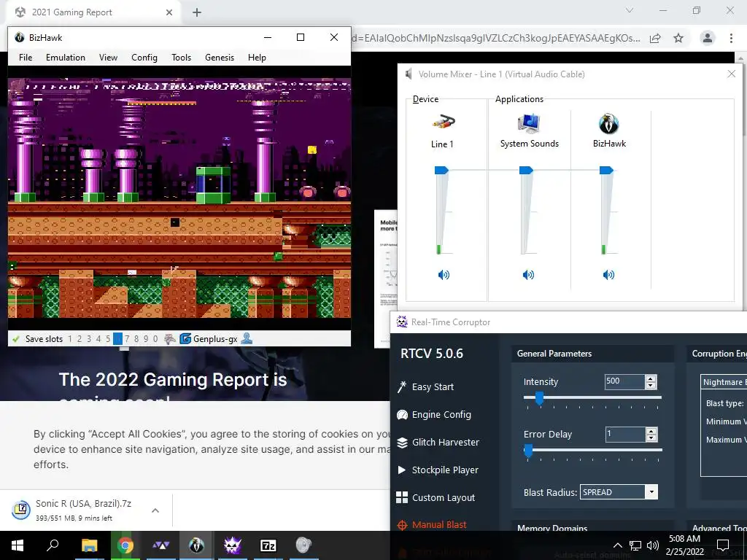
Task: Open the Chrome tab search chevron
Action: 630,10
